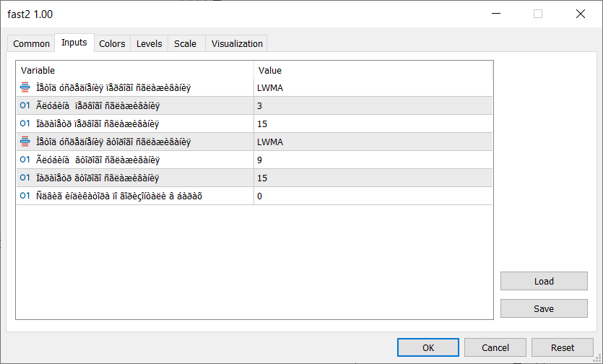Image resolution: width=603 pixels, height=364 pixels.
Task: Close the fast2 1.00 dialog
Action: 581,14
